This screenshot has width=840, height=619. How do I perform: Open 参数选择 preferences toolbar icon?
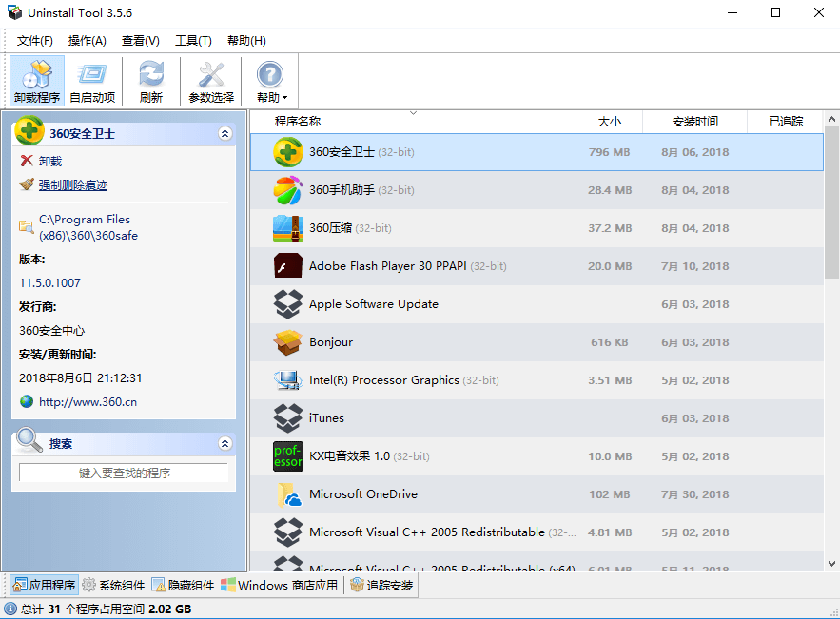pyautogui.click(x=211, y=81)
